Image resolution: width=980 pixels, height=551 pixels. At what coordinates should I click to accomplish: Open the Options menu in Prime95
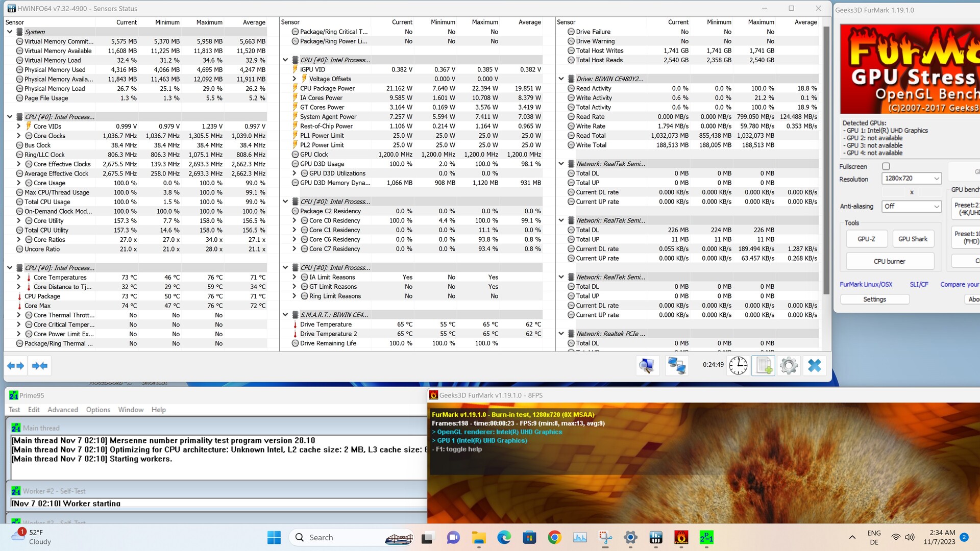(x=98, y=410)
